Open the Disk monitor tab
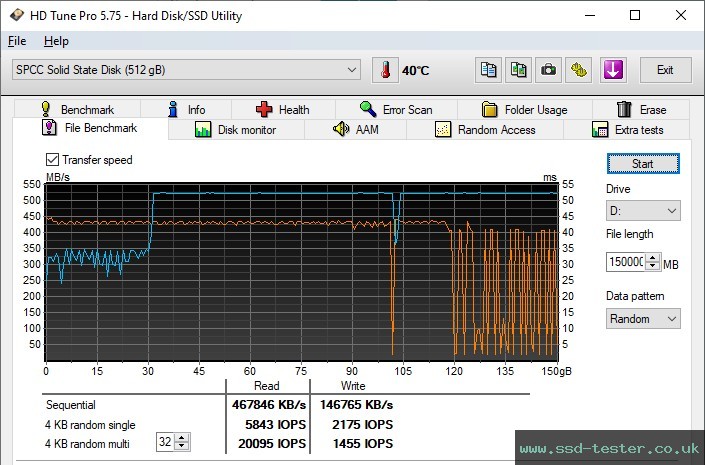705x465 pixels. [x=236, y=130]
